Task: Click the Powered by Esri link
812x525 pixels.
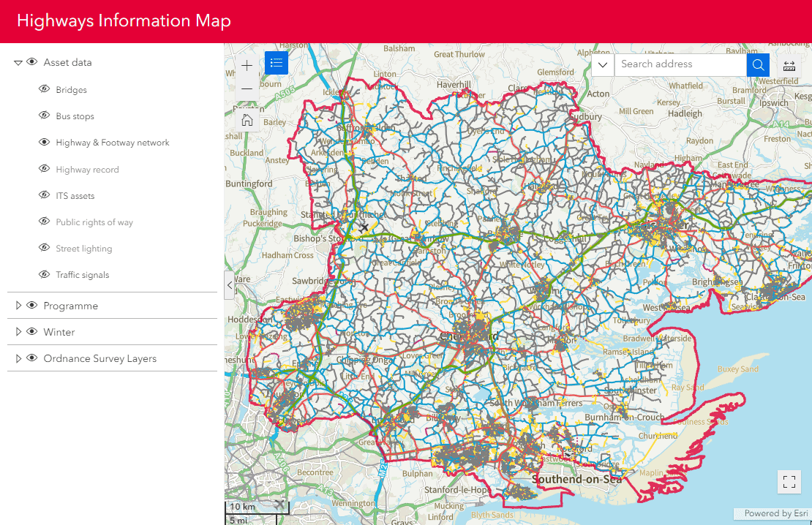Action: click(x=775, y=513)
